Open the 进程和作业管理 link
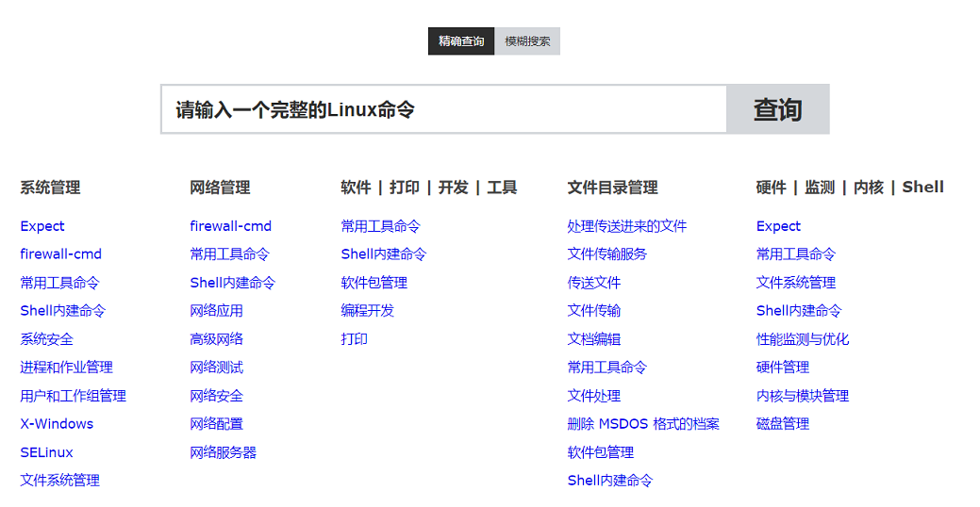Screen dimensions: 980x507 point(66,368)
